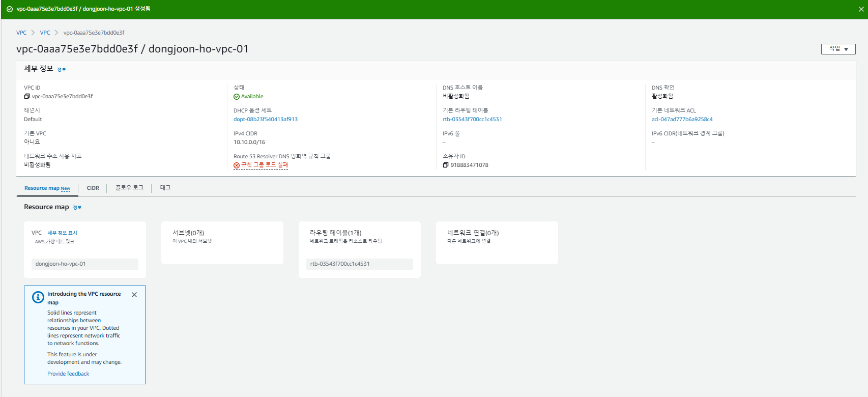Select the owner ID value 918883471078
This screenshot has height=397, width=868.
[469, 165]
